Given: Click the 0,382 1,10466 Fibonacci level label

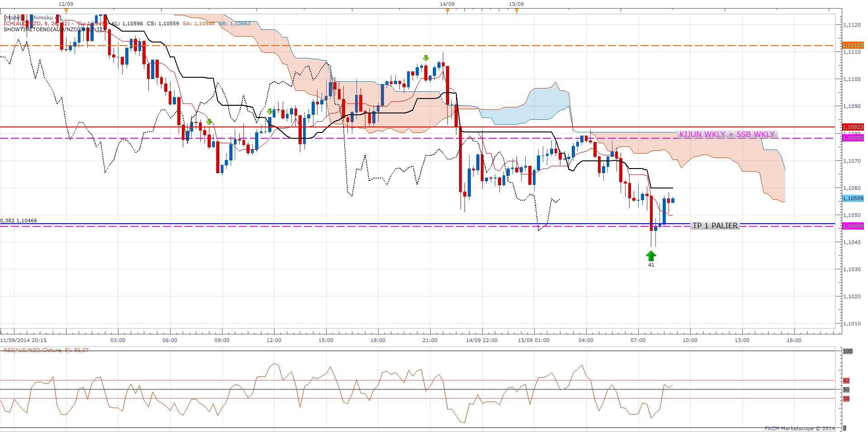Looking at the screenshot, I should [19, 221].
